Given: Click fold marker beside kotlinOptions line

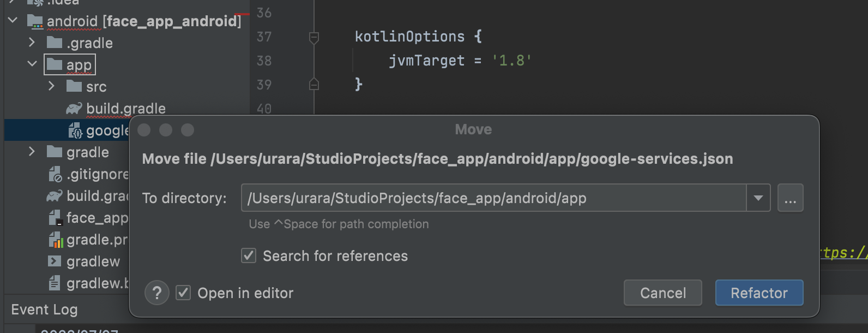Looking at the screenshot, I should pyautogui.click(x=314, y=37).
